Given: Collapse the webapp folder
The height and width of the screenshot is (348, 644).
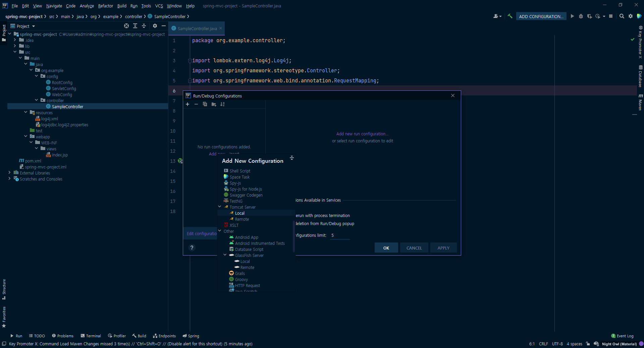Looking at the screenshot, I should pos(25,136).
